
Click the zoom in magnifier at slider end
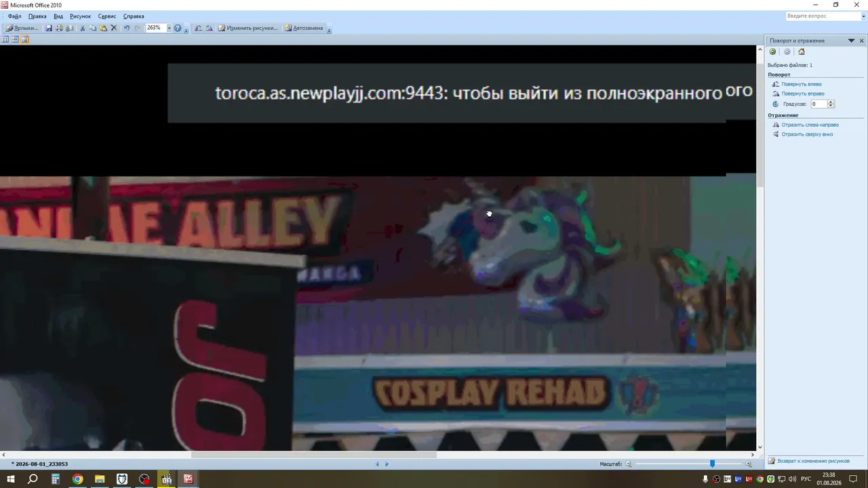point(749,464)
